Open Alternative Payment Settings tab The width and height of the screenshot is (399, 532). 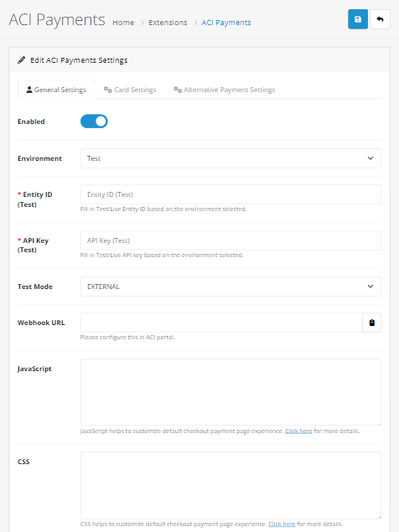pos(225,90)
